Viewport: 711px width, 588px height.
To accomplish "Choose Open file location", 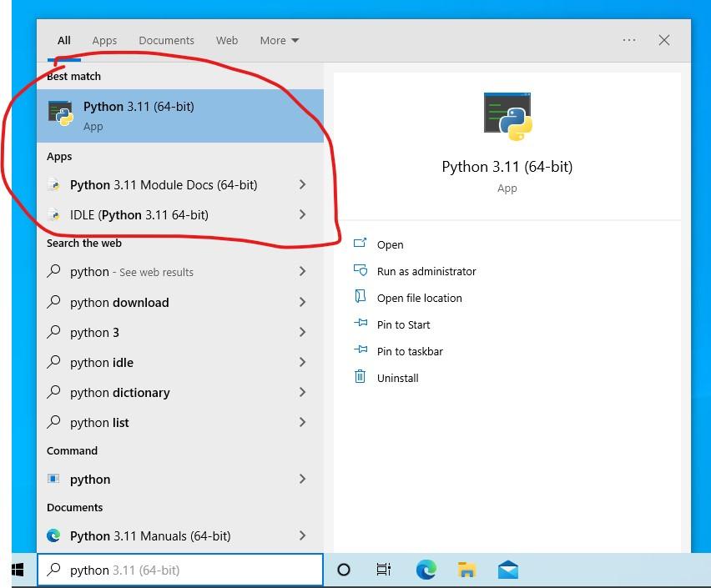I will [x=420, y=298].
